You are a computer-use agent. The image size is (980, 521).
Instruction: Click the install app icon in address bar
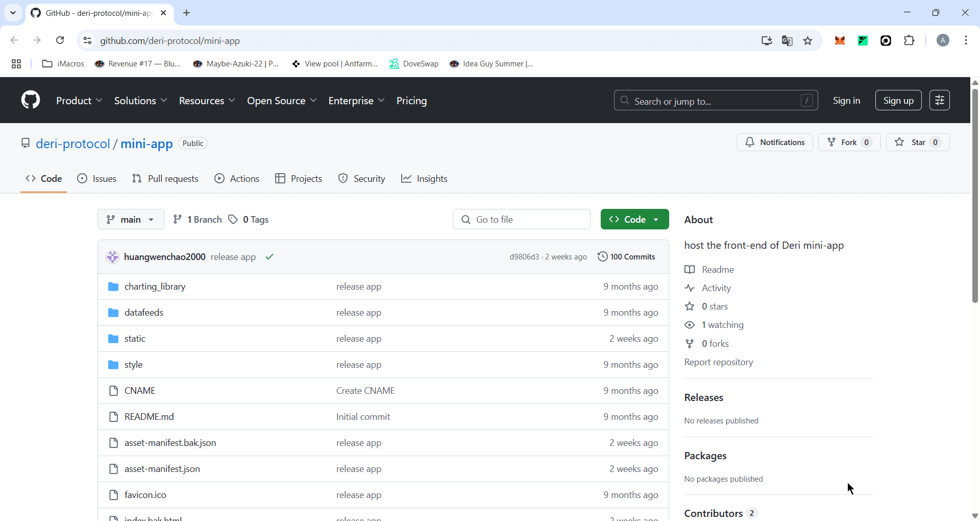(x=767, y=41)
